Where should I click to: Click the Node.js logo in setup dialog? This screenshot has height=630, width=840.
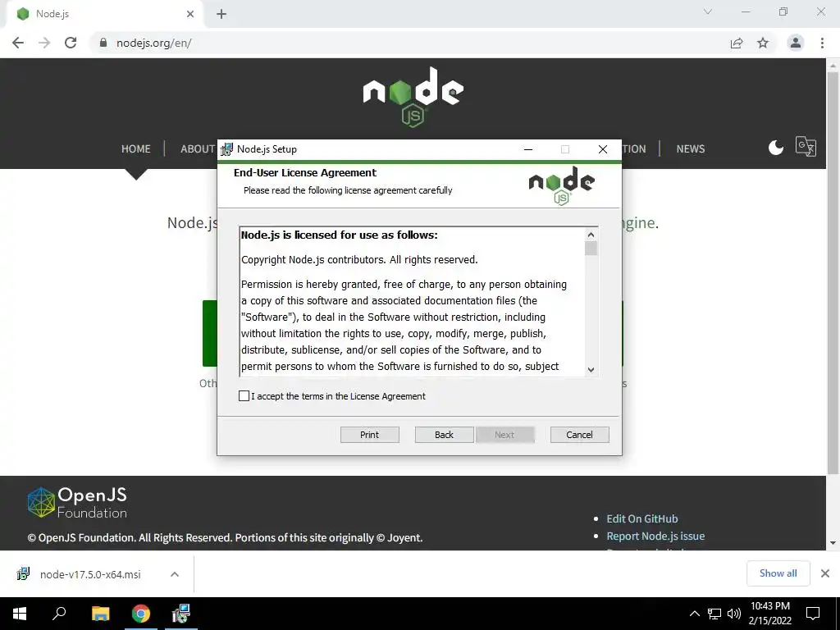(x=561, y=185)
